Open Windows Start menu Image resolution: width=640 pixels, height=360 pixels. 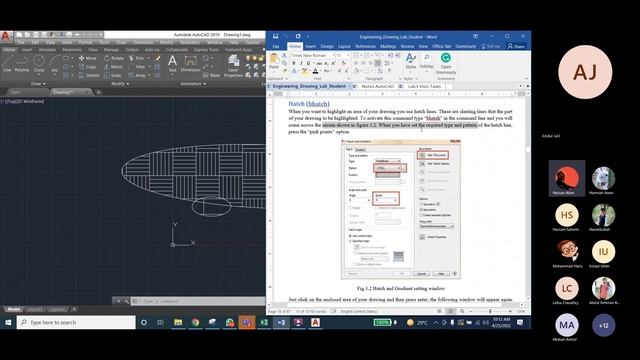(x=8, y=322)
